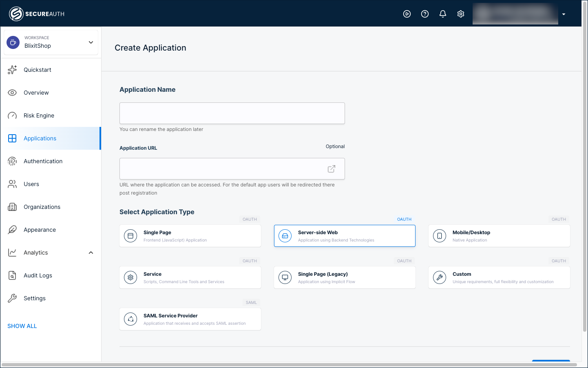Screen dimensions: 588x368
Task: Click the external link icon in Application URL
Action: click(332, 168)
